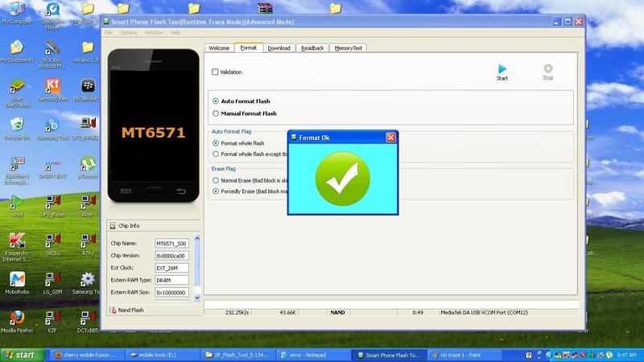Image resolution: width=644 pixels, height=362 pixels.
Task: Open the WinRAR archive icon on desktop top
Action: point(265,8)
